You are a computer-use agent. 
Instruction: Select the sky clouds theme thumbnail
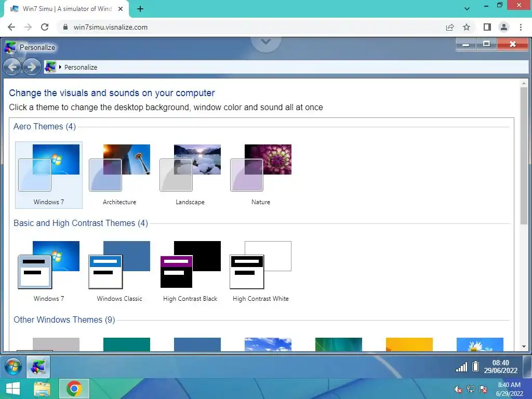[268, 344]
